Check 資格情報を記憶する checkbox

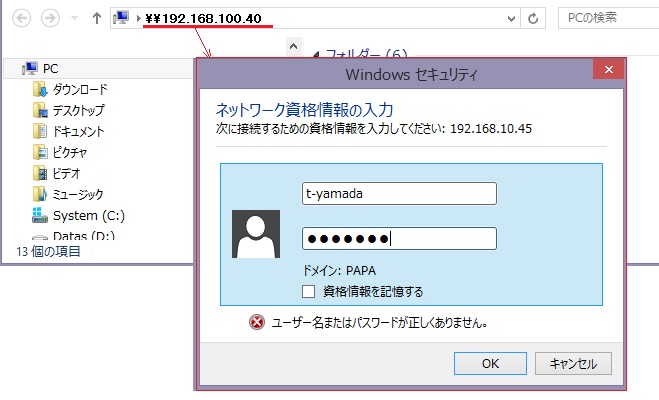(308, 291)
